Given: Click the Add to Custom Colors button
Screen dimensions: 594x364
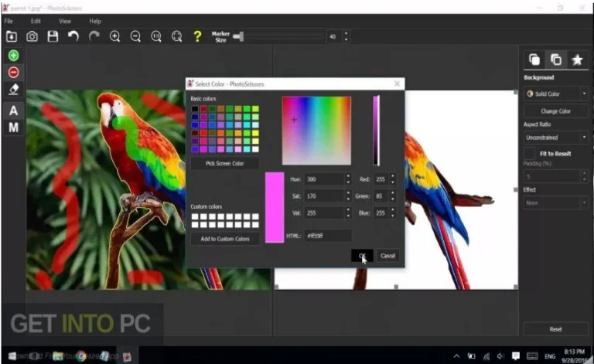Looking at the screenshot, I should pyautogui.click(x=224, y=239).
